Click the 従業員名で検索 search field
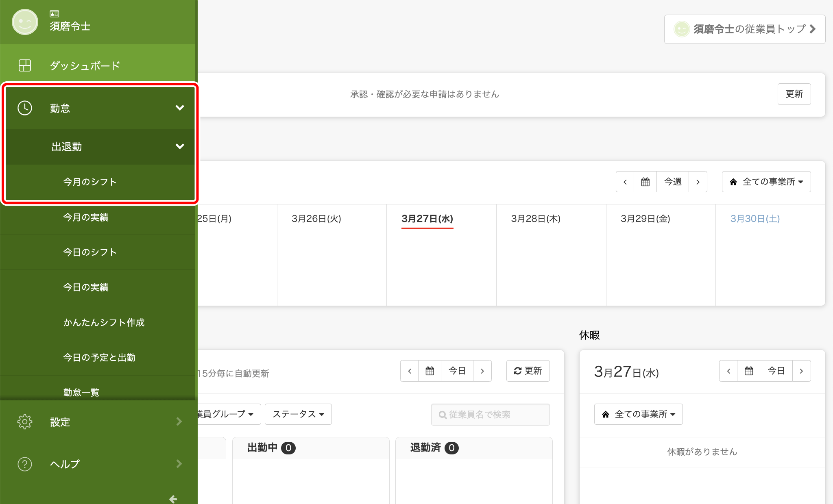Viewport: 833px width, 504px height. (x=490, y=415)
